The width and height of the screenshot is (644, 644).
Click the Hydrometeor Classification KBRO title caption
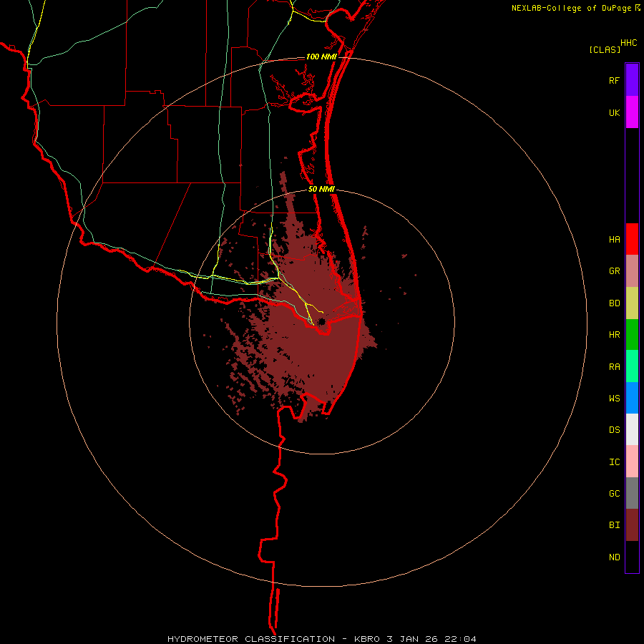click(x=321, y=639)
